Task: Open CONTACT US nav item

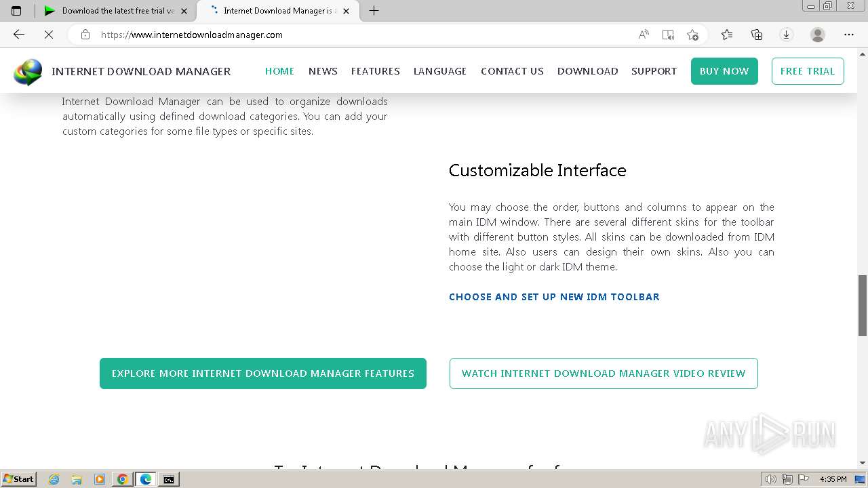Action: (512, 71)
